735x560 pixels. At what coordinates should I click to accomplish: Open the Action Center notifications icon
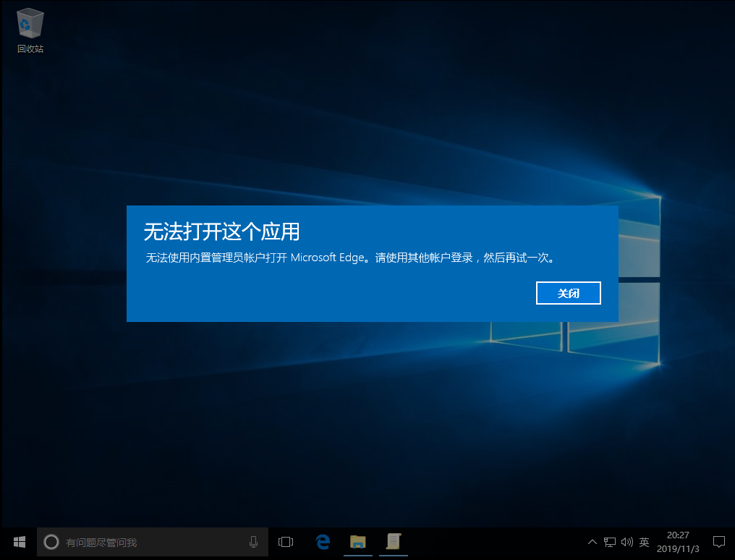click(x=718, y=542)
